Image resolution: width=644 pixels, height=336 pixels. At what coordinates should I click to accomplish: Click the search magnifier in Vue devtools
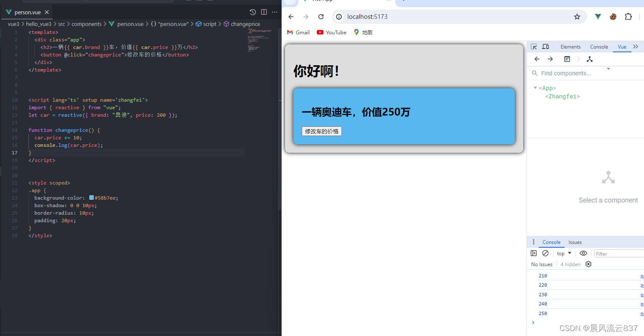click(535, 73)
